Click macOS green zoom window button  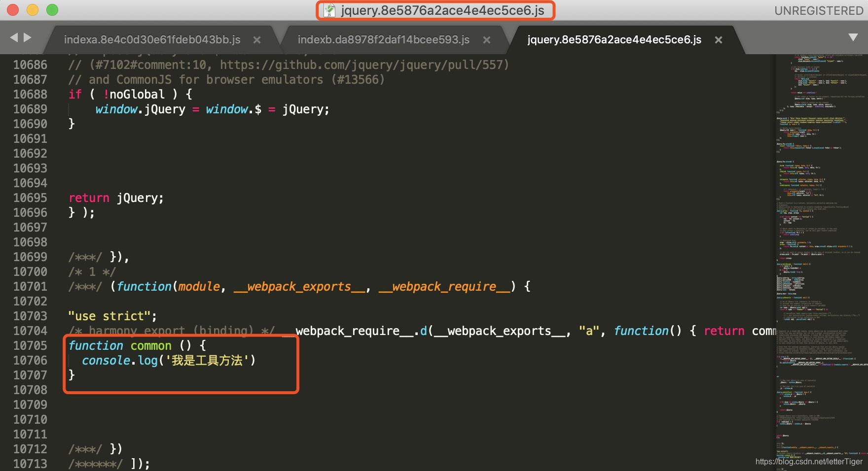point(52,10)
